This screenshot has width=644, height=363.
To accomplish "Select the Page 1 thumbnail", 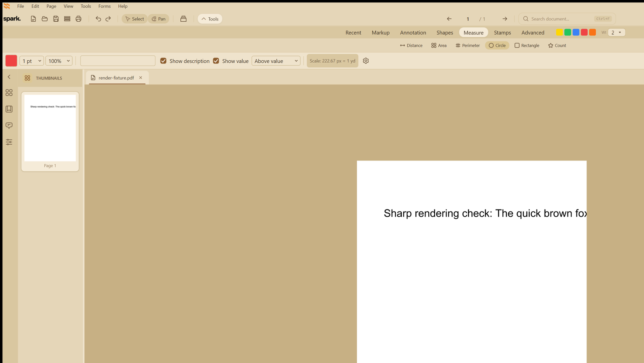I will [x=50, y=131].
